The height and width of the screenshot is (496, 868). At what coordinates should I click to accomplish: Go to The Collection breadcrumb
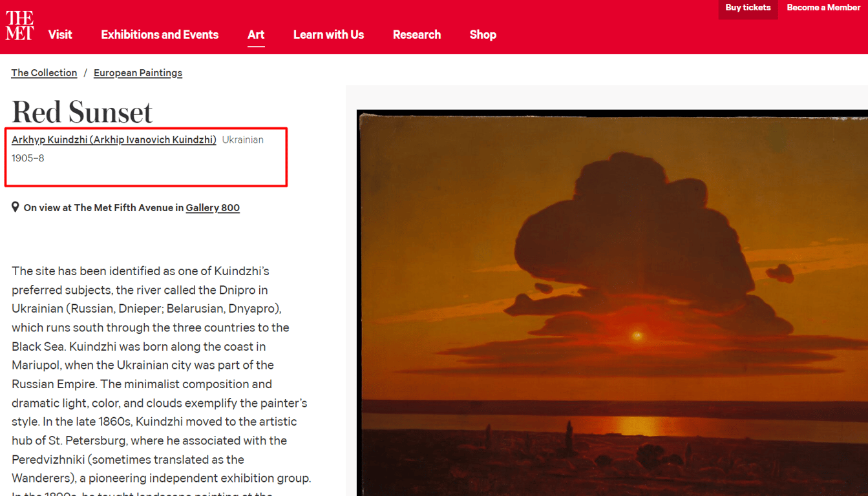(44, 73)
